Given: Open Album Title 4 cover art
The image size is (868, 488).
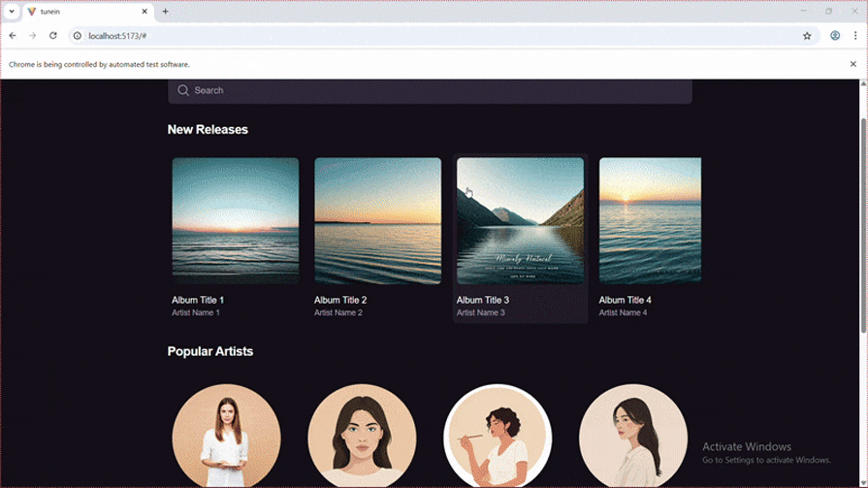Looking at the screenshot, I should (650, 221).
